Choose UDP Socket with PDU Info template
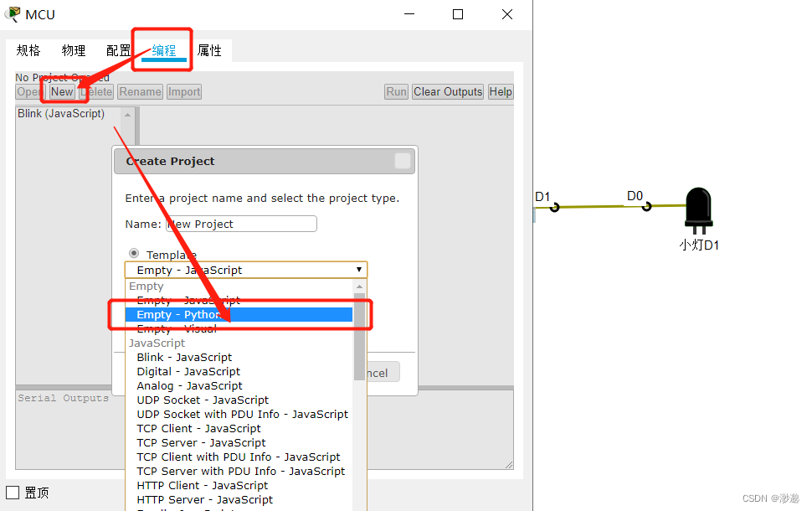Image resolution: width=812 pixels, height=511 pixels. click(x=239, y=414)
